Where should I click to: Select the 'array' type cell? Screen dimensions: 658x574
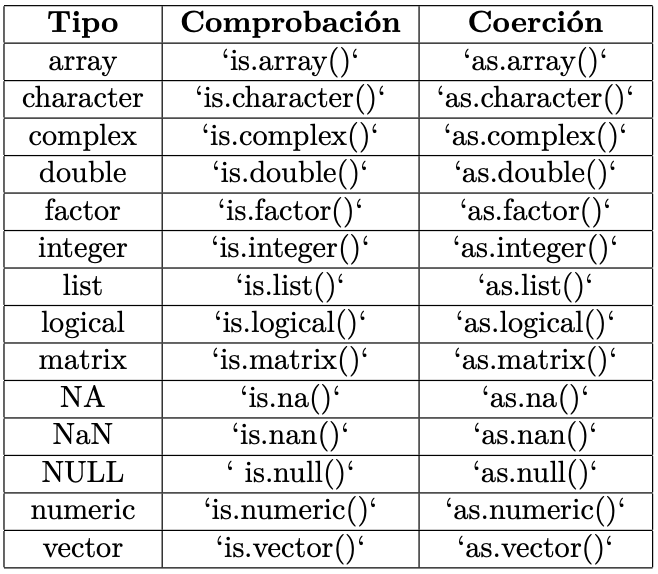[x=83, y=62]
